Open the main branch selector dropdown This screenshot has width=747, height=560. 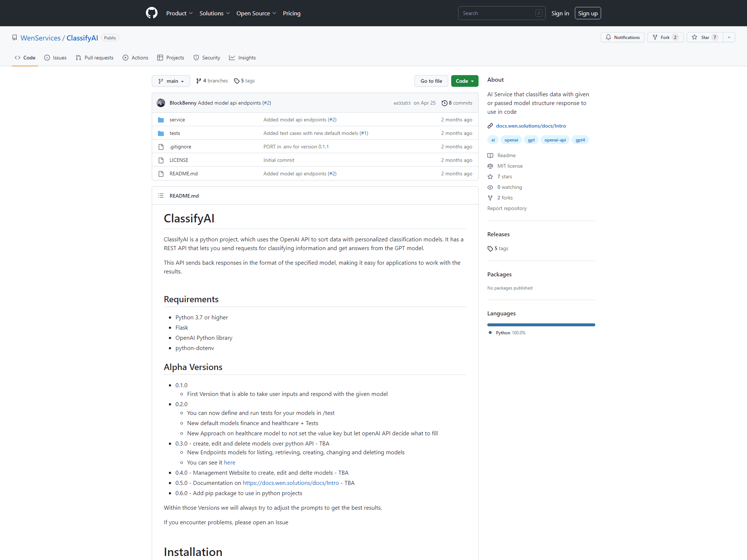[171, 81]
